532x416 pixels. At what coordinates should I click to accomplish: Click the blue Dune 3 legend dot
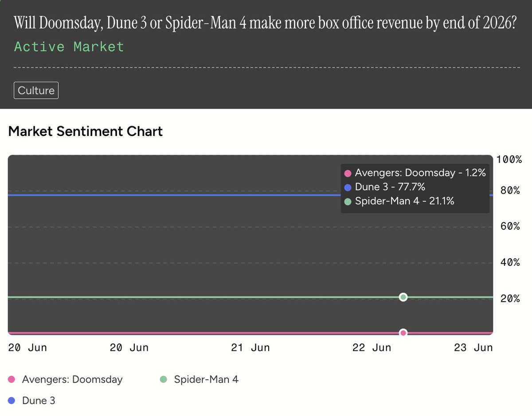pos(12,401)
